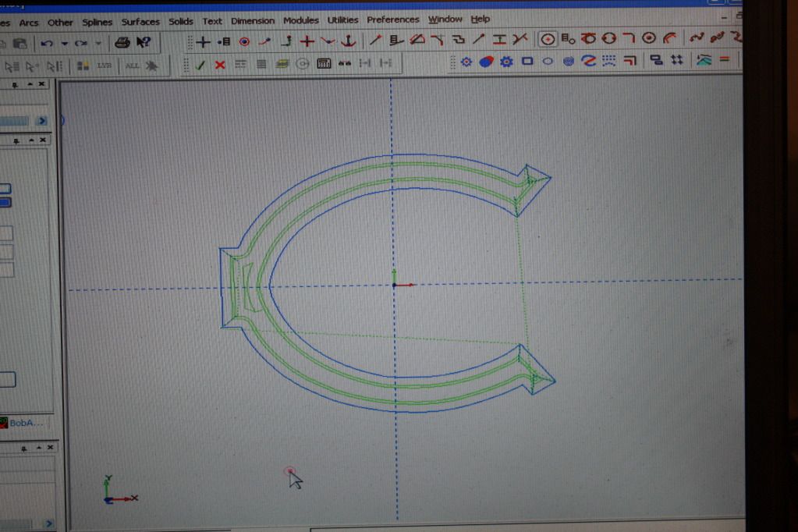
Task: Select the circle with center point arc tool
Action: coord(548,39)
